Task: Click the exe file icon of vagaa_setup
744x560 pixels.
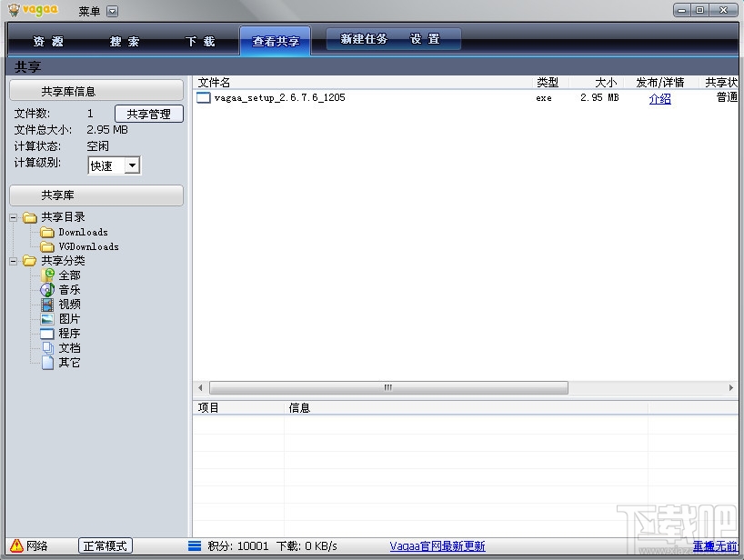Action: pyautogui.click(x=204, y=97)
